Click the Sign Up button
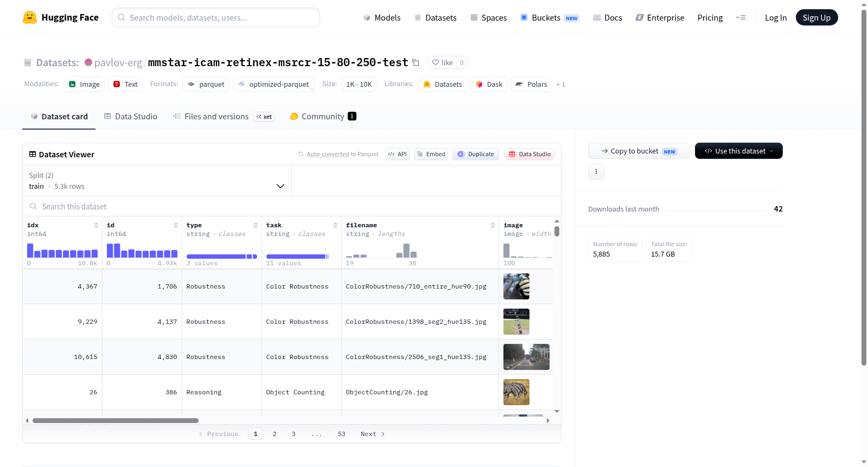 tap(816, 17)
